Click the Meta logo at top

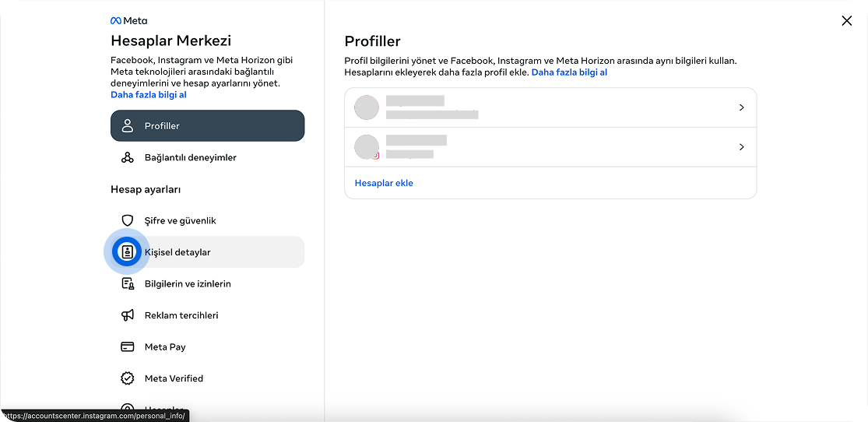pos(128,21)
